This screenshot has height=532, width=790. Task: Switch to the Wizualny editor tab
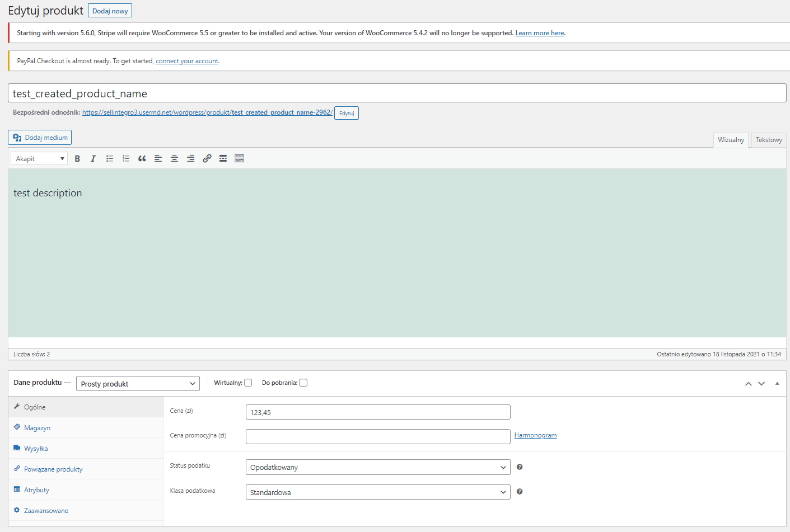pos(731,140)
